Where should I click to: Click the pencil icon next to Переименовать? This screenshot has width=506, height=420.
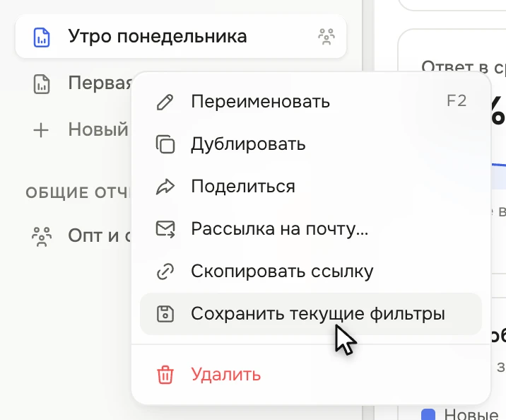pyautogui.click(x=165, y=102)
